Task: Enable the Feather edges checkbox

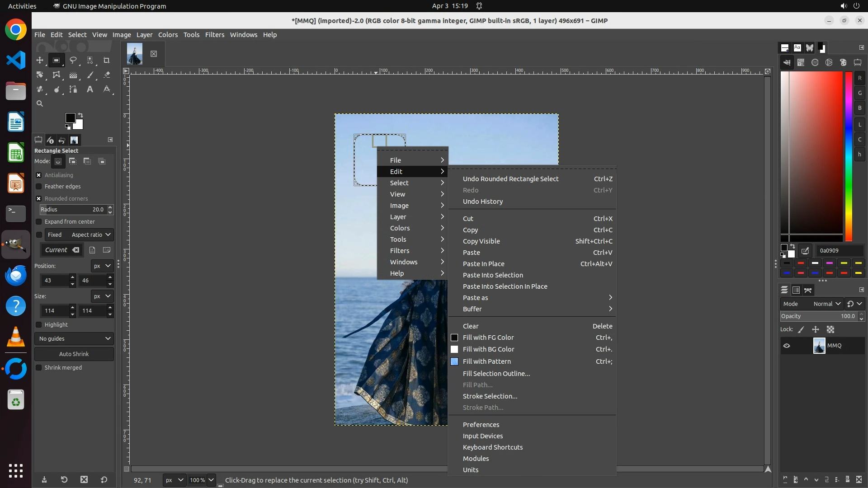Action: pyautogui.click(x=39, y=186)
